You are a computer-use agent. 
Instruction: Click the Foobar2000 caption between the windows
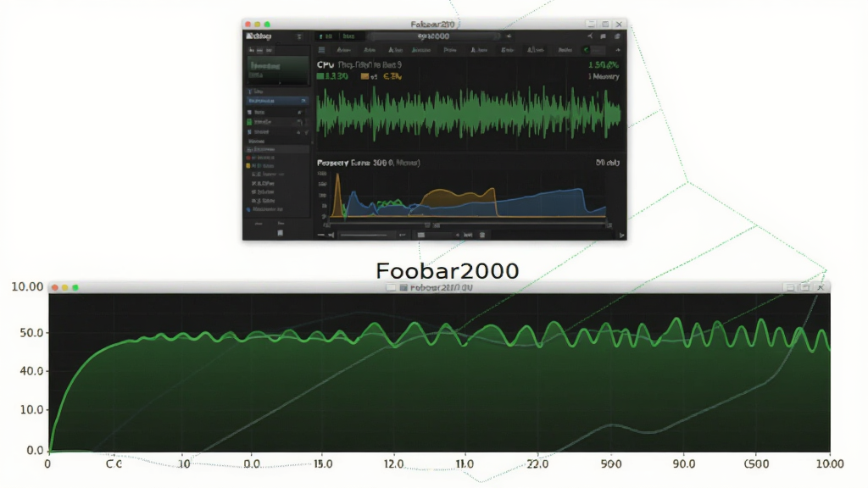[448, 270]
